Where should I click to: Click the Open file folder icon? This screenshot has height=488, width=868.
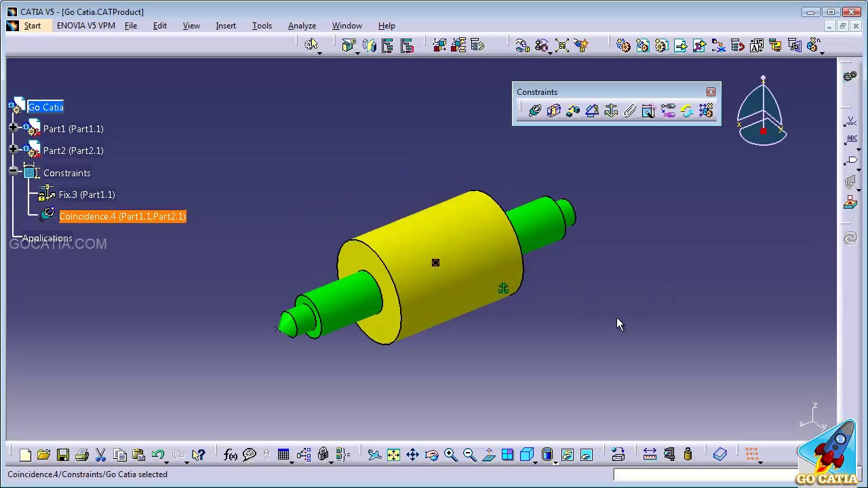point(44,455)
